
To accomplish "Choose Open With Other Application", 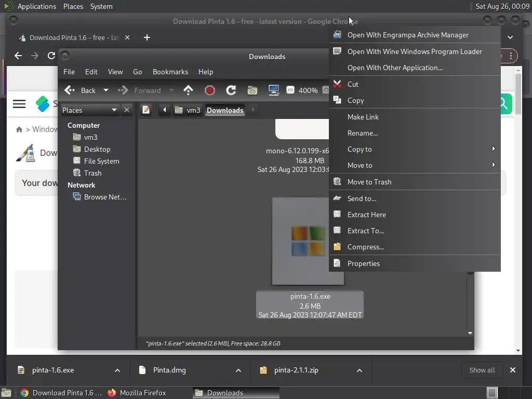I will pyautogui.click(x=415, y=68).
